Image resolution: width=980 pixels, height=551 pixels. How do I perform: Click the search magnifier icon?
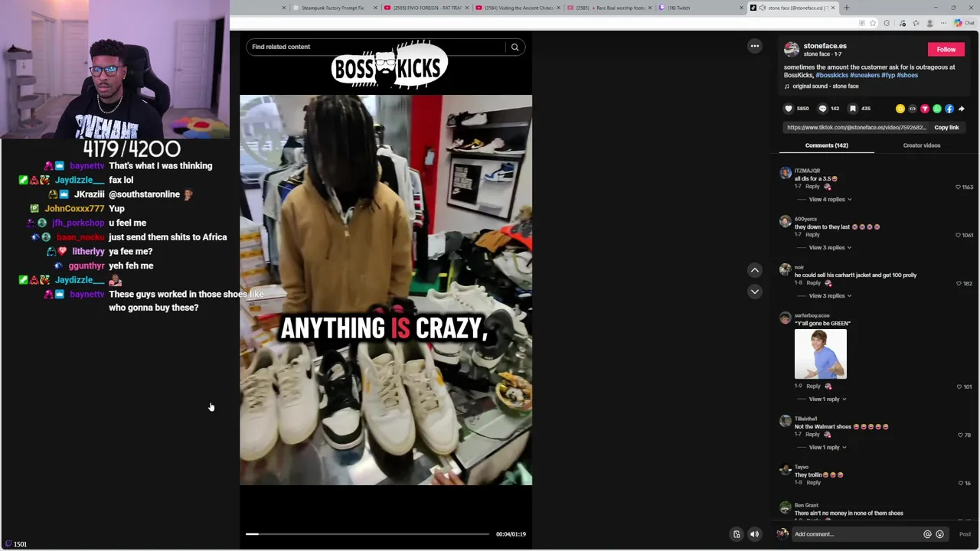[x=514, y=47]
